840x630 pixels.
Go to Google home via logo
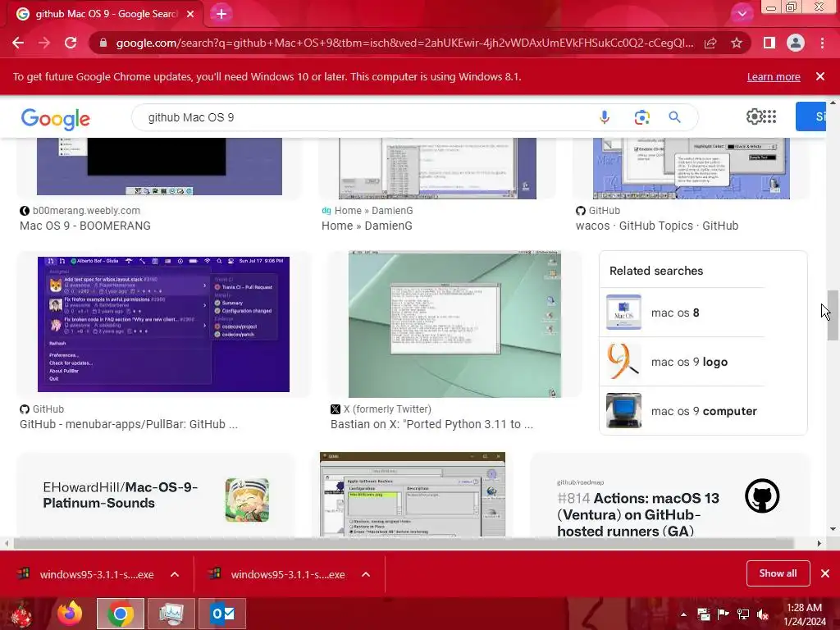click(x=56, y=119)
